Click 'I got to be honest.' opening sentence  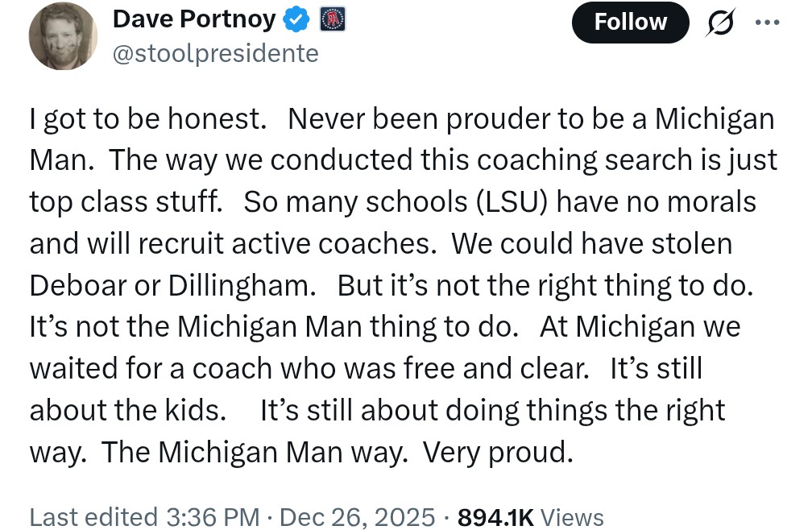(x=147, y=118)
